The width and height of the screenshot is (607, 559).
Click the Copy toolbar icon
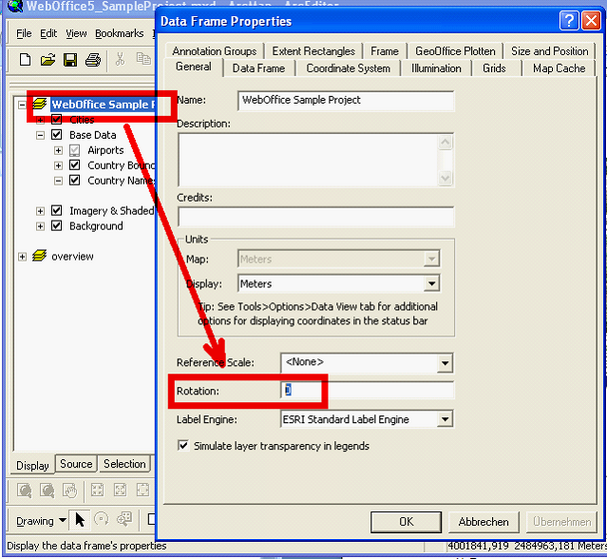click(x=143, y=59)
